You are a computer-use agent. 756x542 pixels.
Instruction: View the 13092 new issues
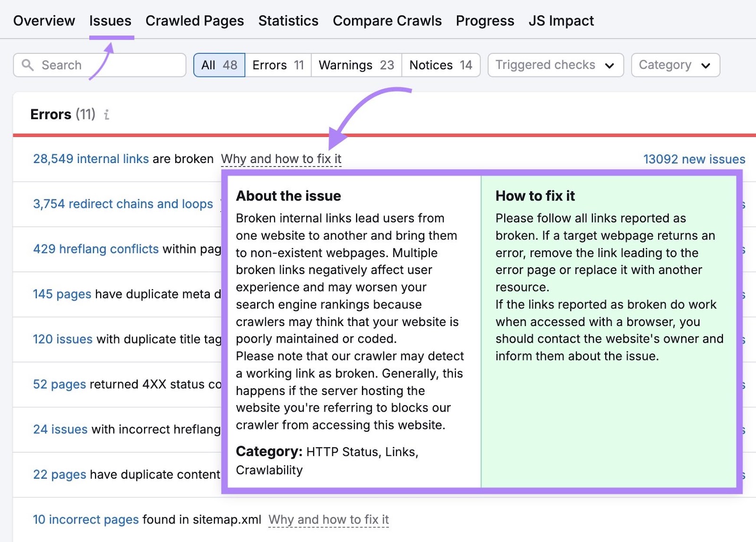click(x=694, y=159)
